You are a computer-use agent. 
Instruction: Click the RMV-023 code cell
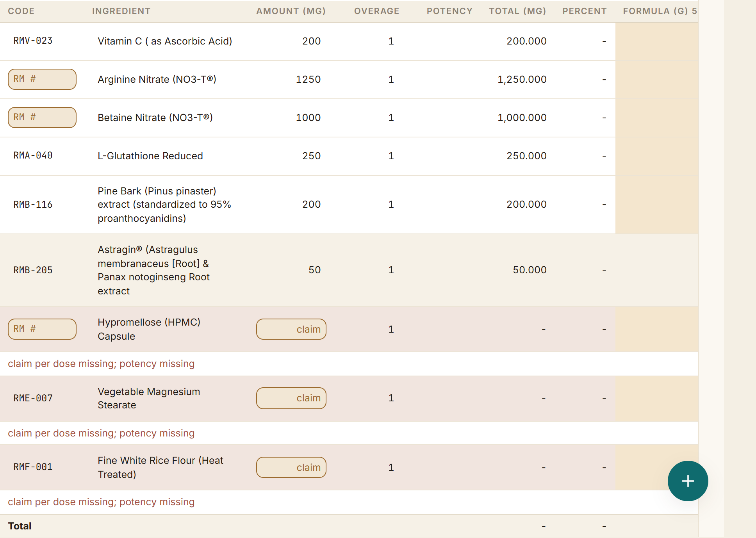[33, 41]
